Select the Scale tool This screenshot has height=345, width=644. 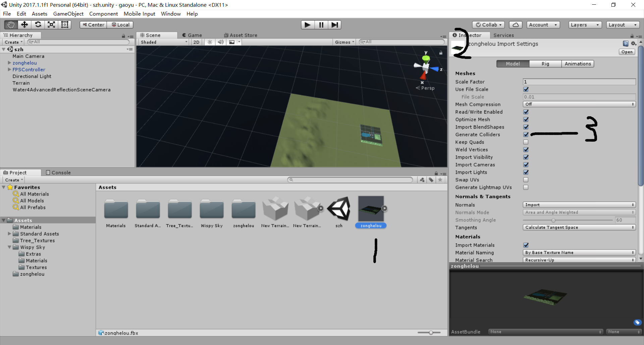pyautogui.click(x=51, y=25)
